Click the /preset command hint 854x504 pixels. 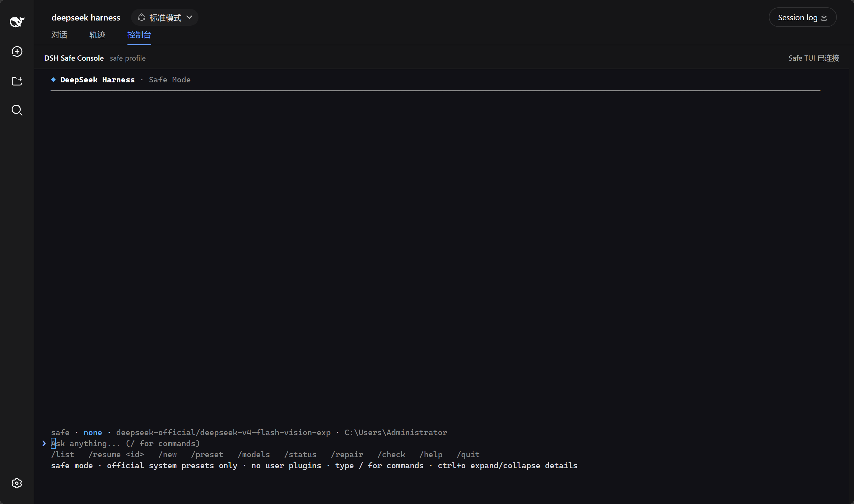pyautogui.click(x=207, y=454)
